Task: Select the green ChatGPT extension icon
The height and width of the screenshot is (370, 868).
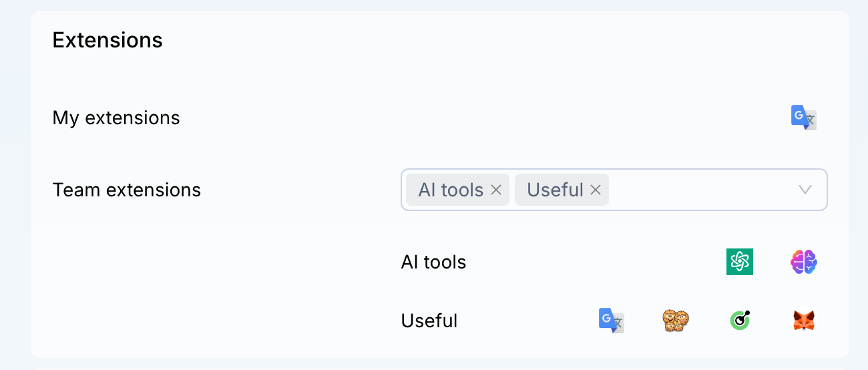Action: pyautogui.click(x=740, y=262)
